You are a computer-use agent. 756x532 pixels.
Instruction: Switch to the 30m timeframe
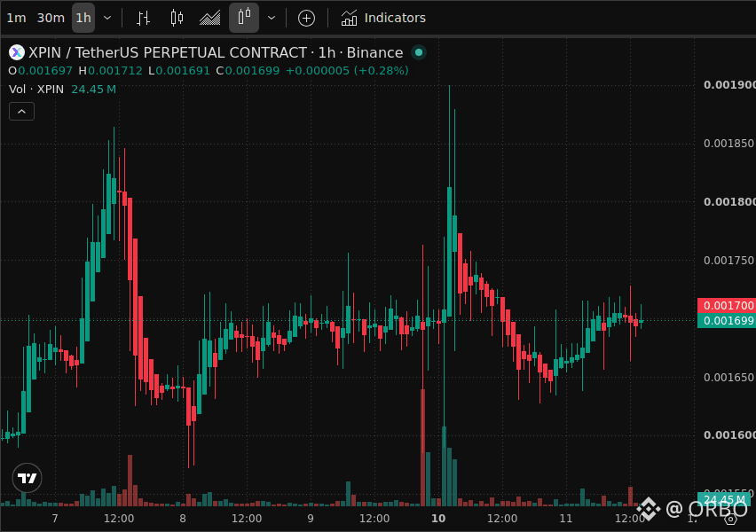tap(51, 18)
